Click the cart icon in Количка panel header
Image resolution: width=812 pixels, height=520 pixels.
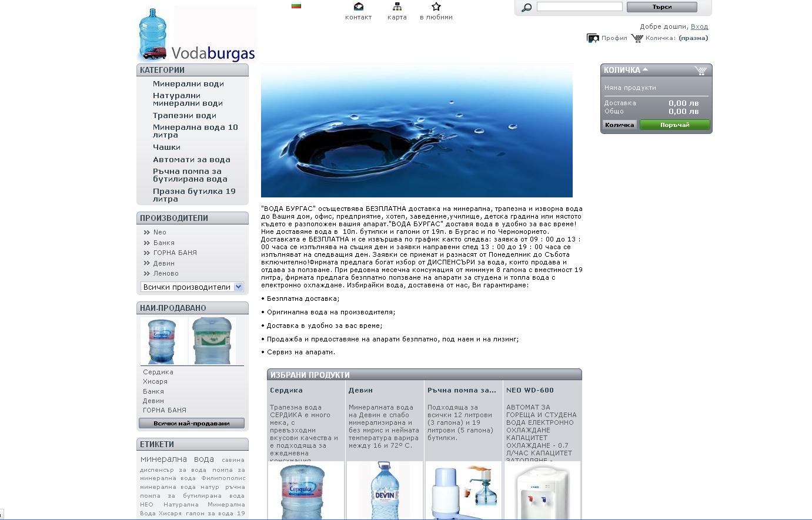click(700, 71)
